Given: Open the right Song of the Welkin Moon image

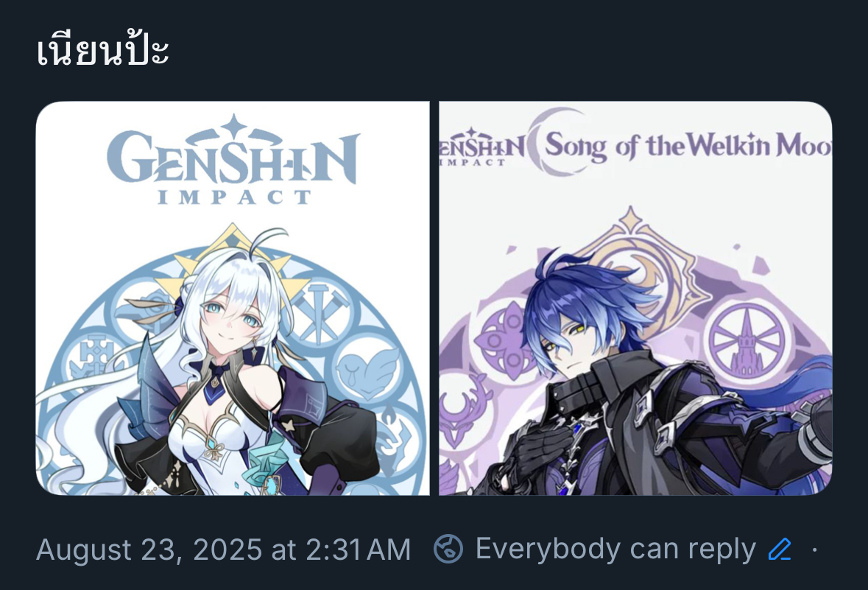Looking at the screenshot, I should (635, 298).
